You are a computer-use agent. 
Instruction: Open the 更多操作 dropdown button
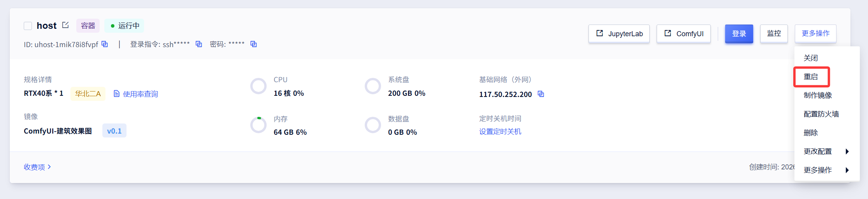pyautogui.click(x=815, y=33)
